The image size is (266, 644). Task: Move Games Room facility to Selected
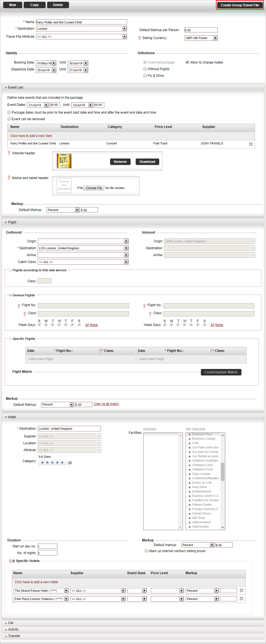pyautogui.click(x=190, y=514)
